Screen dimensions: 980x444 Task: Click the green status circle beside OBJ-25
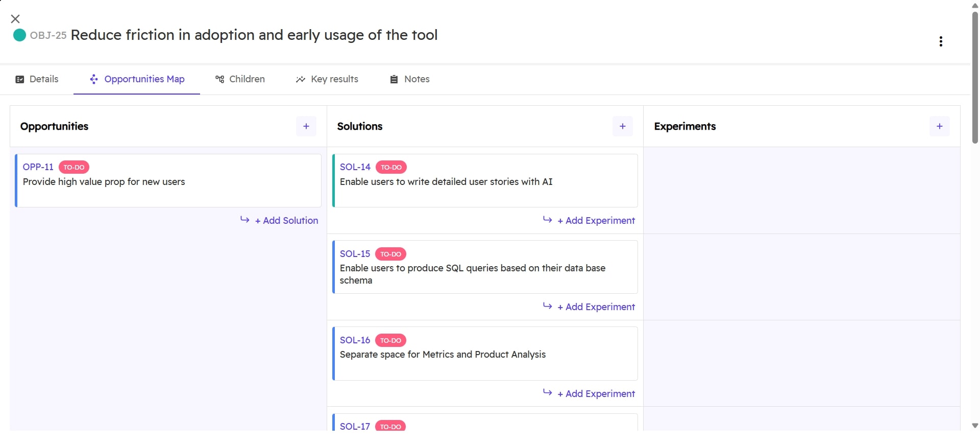19,35
